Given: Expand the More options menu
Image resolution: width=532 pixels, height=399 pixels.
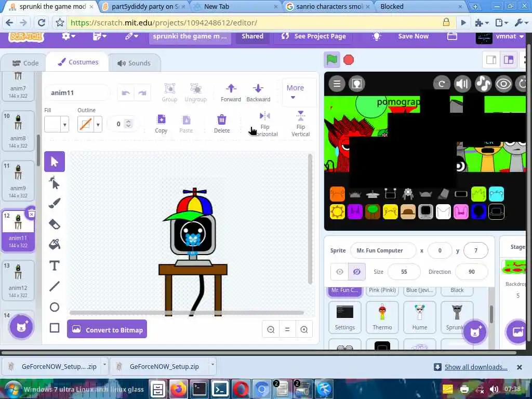Looking at the screenshot, I should [295, 92].
